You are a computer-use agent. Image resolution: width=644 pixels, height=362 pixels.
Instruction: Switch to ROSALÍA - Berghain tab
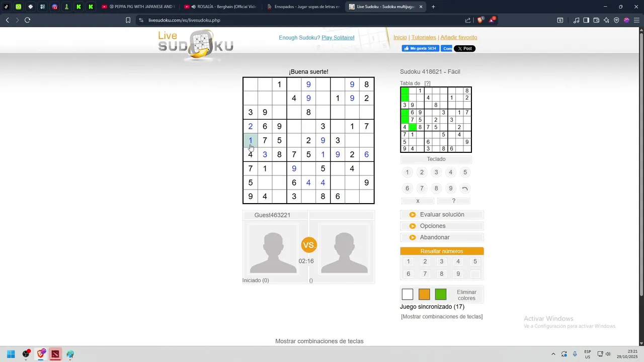(220, 7)
